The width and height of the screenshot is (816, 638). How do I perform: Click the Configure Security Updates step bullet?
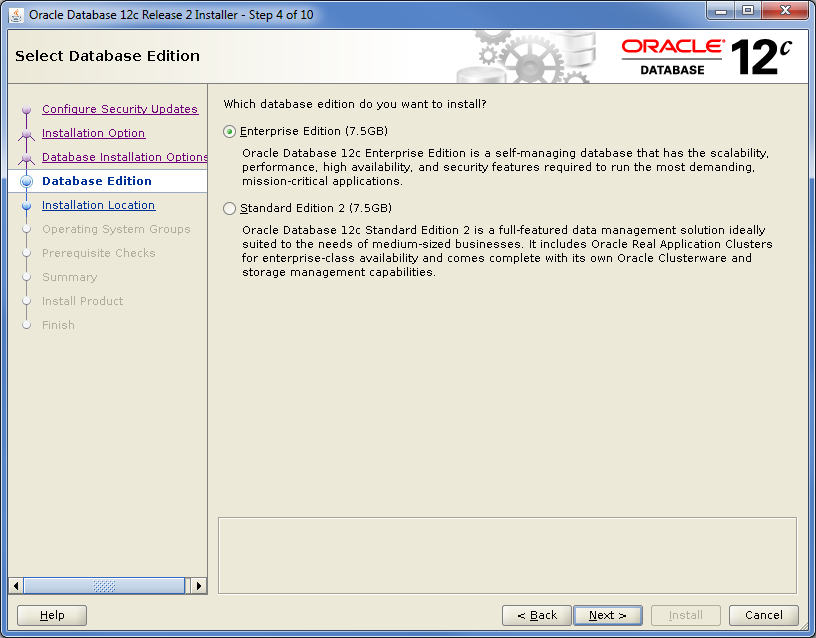pos(27,110)
